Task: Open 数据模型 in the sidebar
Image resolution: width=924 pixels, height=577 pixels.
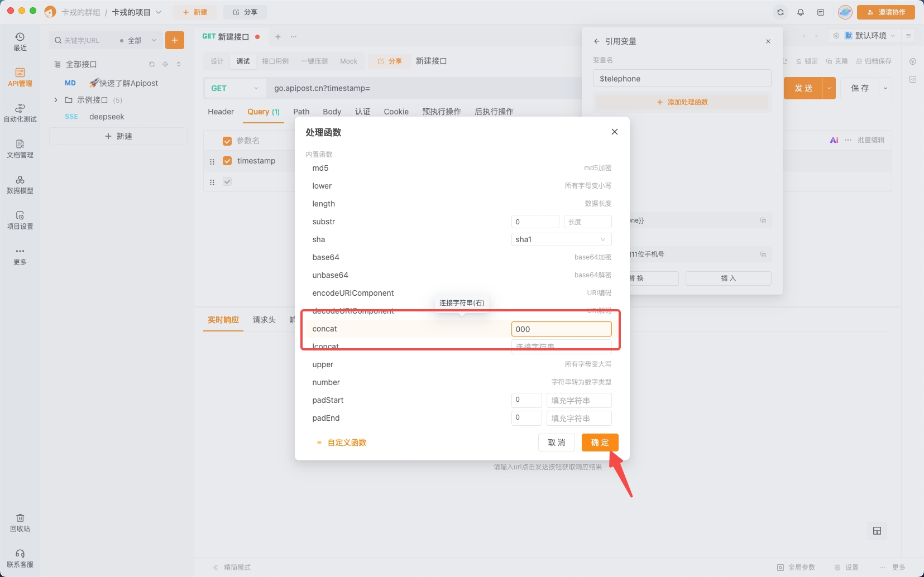Action: (20, 185)
